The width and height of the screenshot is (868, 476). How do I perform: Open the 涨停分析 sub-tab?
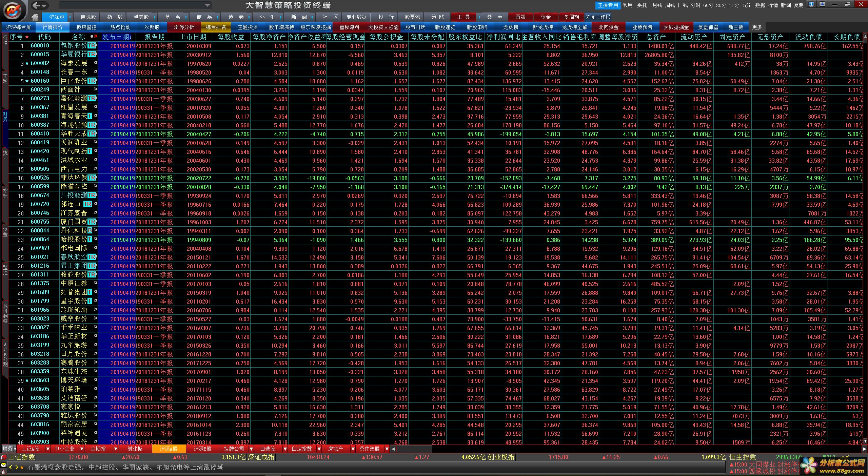[x=184, y=27]
